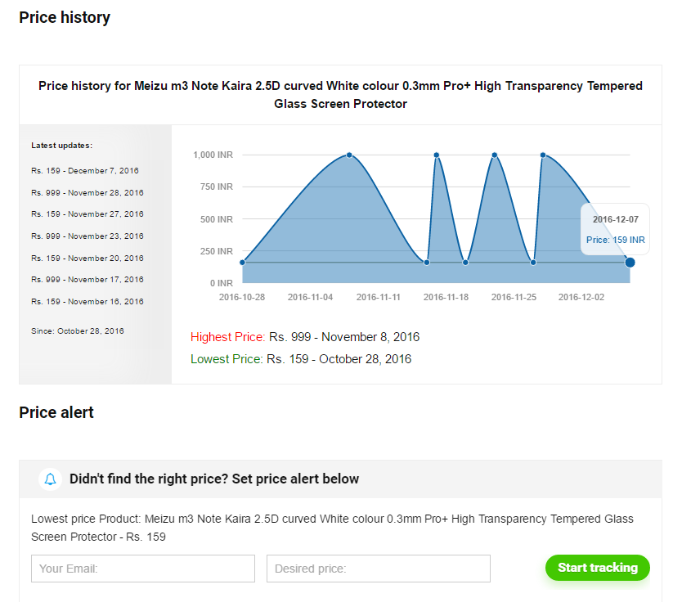Viewport: 673px width, 616px height.
Task: Click the bell icon beside price alert prompt
Action: point(51,479)
